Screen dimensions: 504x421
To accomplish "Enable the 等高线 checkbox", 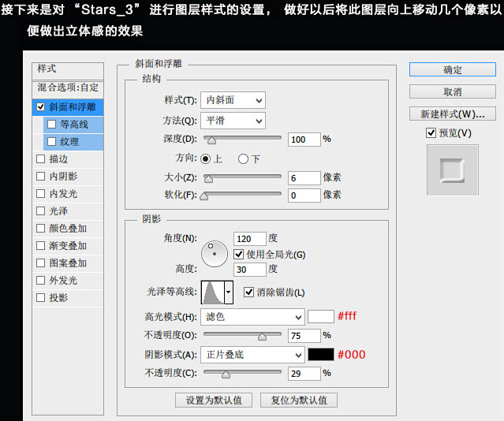I will [x=51, y=124].
